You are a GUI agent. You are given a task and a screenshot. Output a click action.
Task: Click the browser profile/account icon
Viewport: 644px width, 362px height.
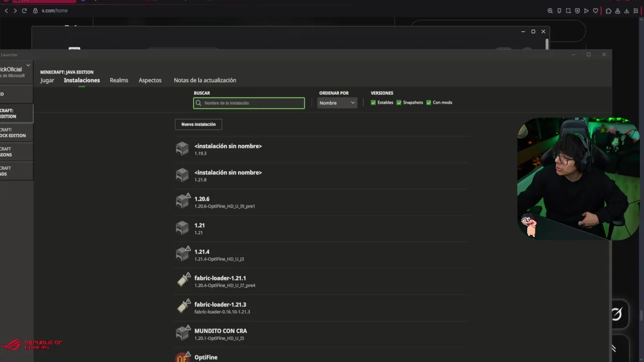click(x=618, y=11)
